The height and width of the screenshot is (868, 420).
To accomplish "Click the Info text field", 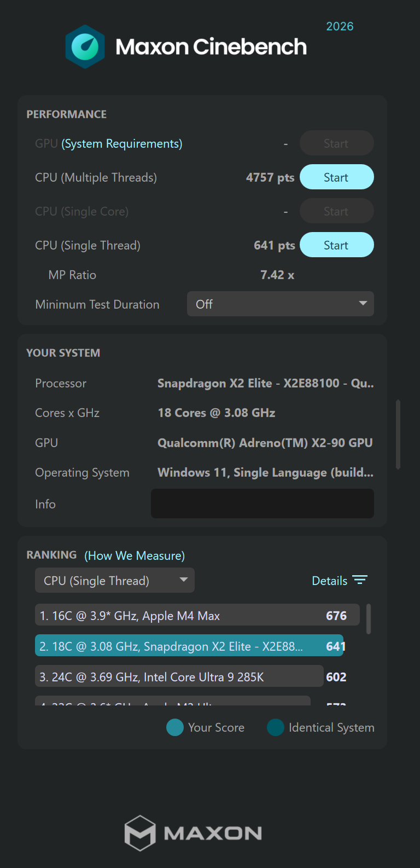I will (x=262, y=504).
